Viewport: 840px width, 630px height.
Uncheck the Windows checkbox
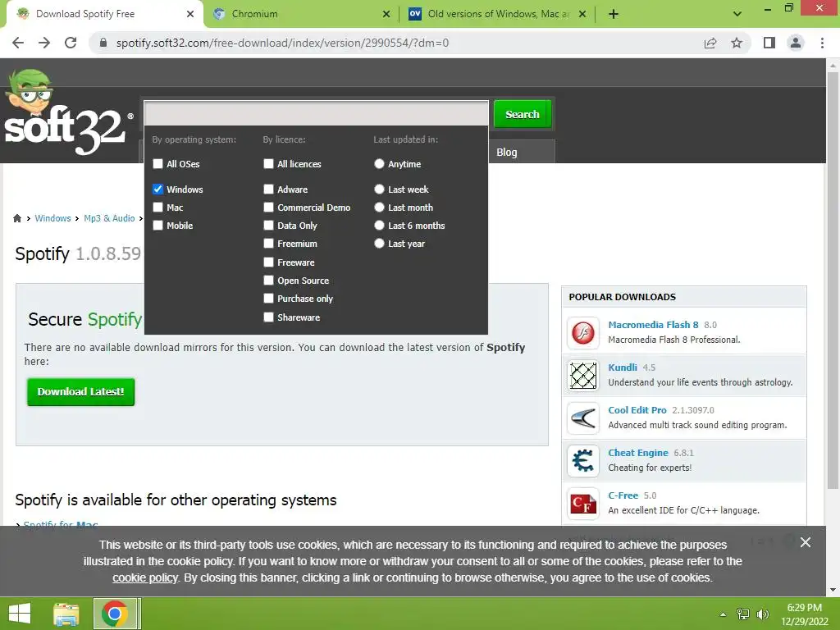point(157,189)
